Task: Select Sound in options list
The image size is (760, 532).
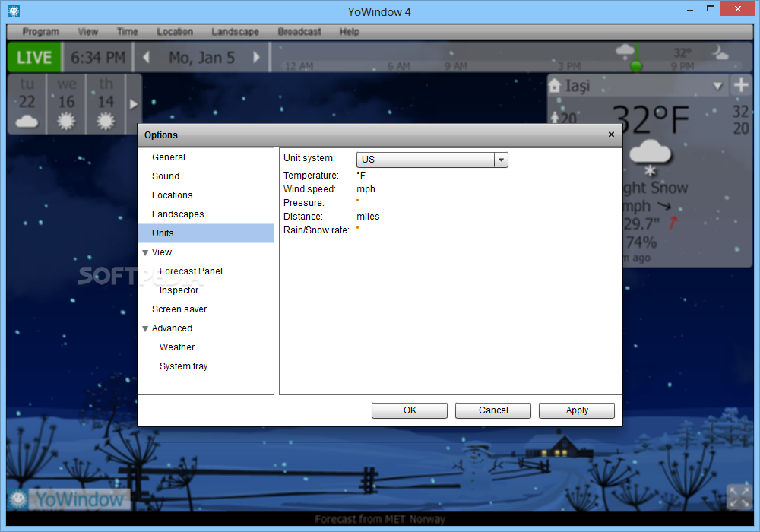Action: pyautogui.click(x=206, y=176)
